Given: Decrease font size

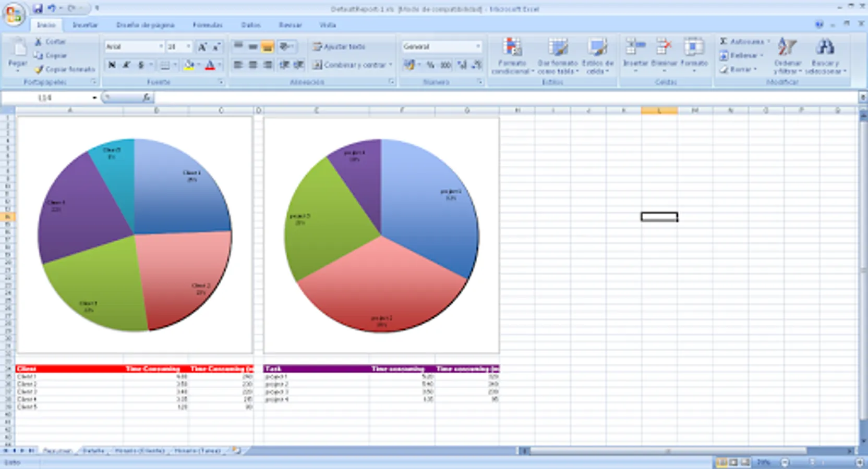Looking at the screenshot, I should 215,47.
